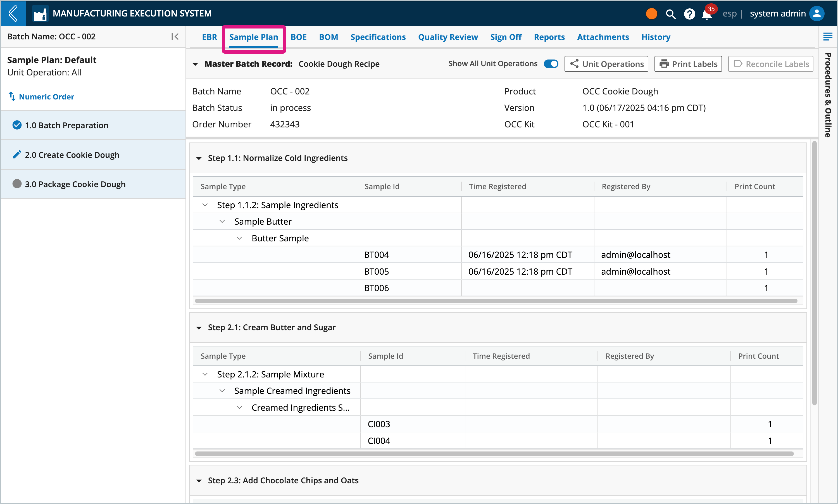Click Print Count header in Step 1.1 table
The width and height of the screenshot is (838, 504).
tap(765, 186)
